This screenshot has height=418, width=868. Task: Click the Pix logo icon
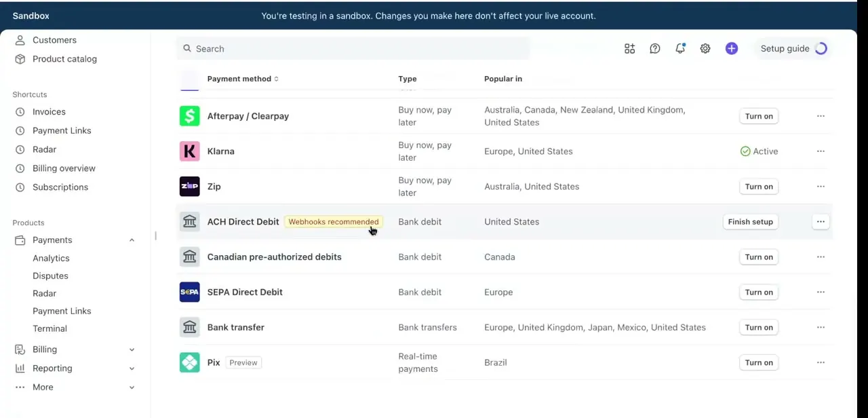[x=189, y=363]
